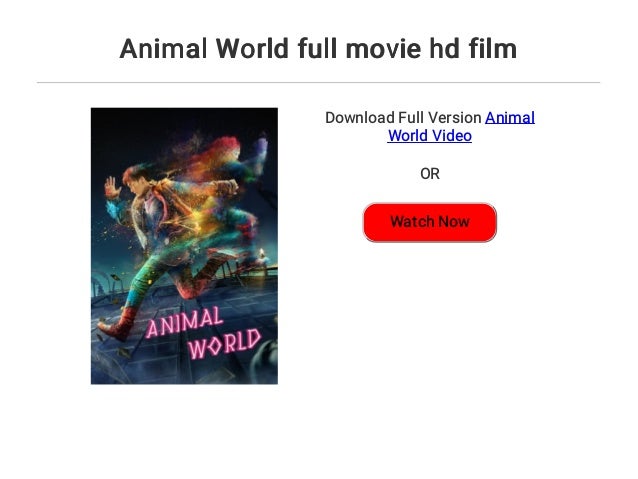Screen dimensions: 638x479
Task: Click 'World Video' on the link's second line
Action: 430,136
